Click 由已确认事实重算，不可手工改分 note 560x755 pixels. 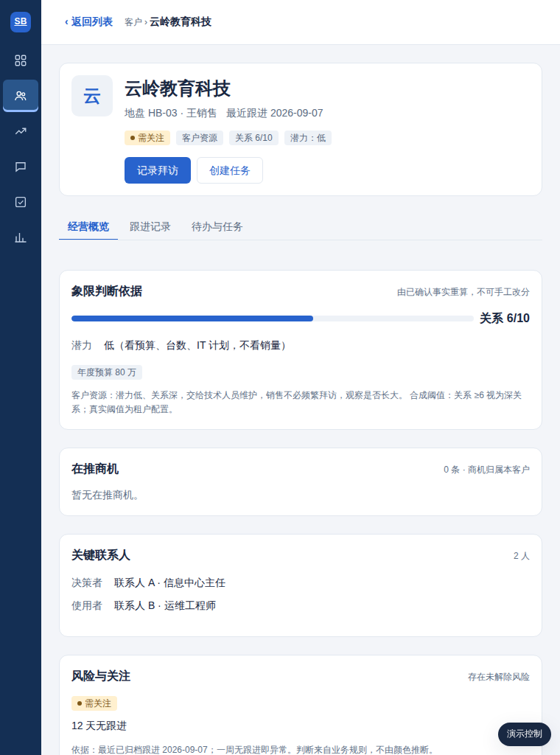coord(463,292)
